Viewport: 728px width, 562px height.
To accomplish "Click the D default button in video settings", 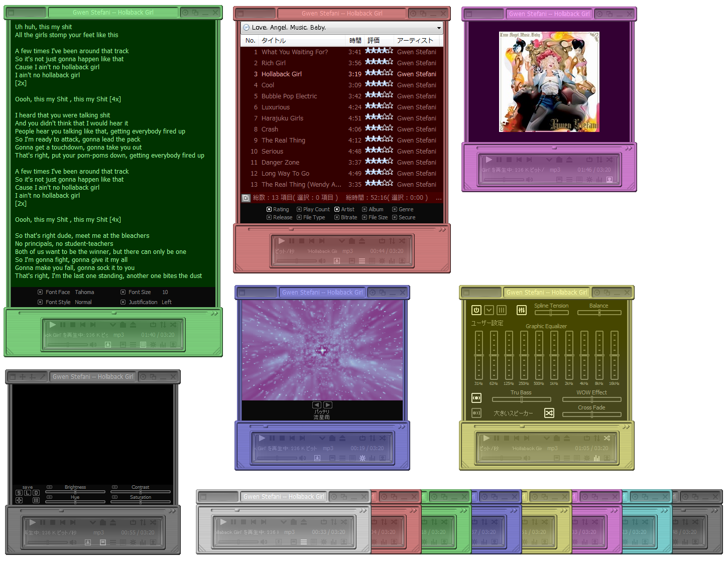I will (36, 493).
